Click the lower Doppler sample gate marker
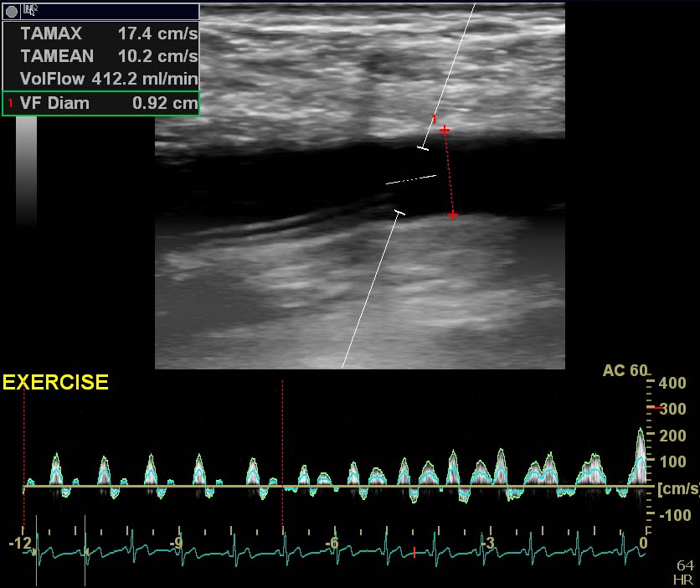700x588 pixels. pos(399,212)
